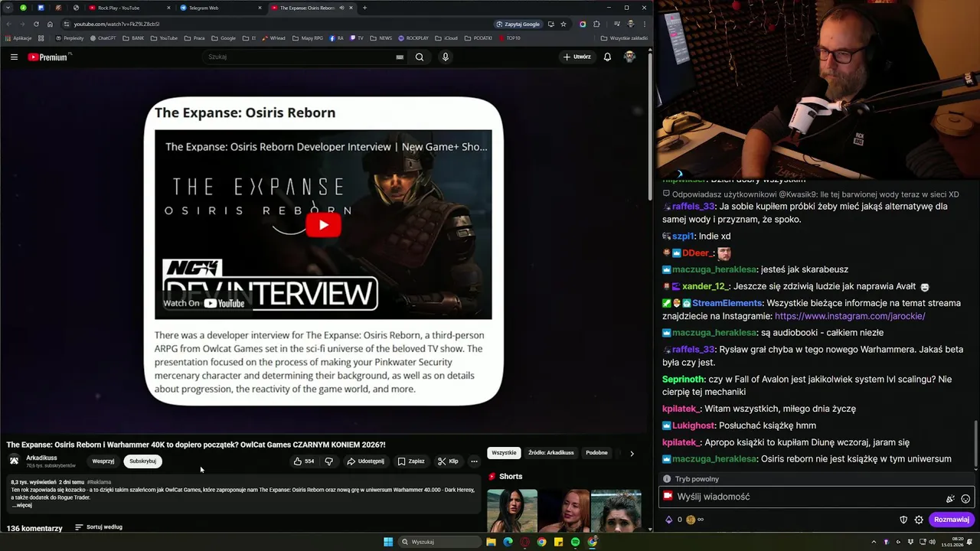Screen dimensions: 980x551
Task: Open the YouTube hamburger guide menu
Action: tap(14, 57)
